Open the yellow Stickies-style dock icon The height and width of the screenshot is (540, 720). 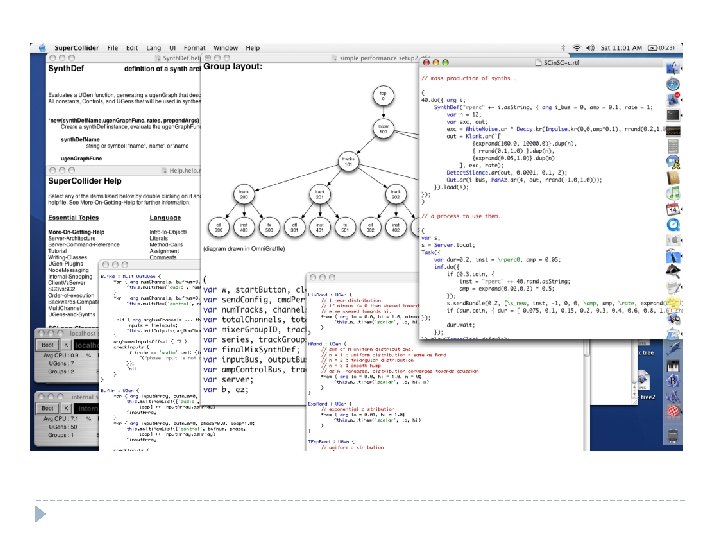674,303
